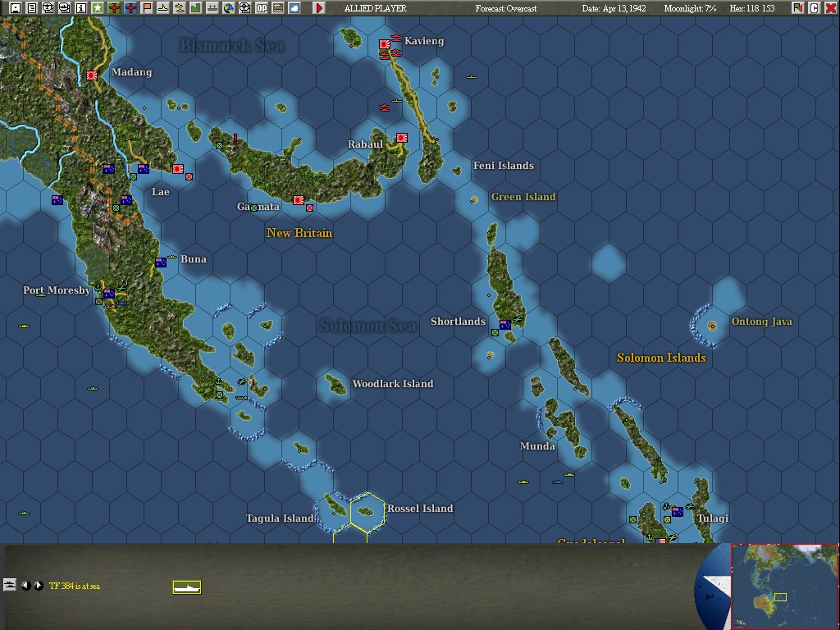Go to next task force arrow
The height and width of the screenshot is (630, 840).
pyautogui.click(x=39, y=586)
